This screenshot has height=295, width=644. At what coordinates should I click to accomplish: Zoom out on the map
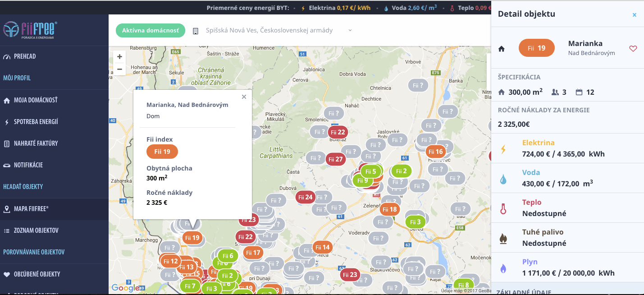coord(119,69)
